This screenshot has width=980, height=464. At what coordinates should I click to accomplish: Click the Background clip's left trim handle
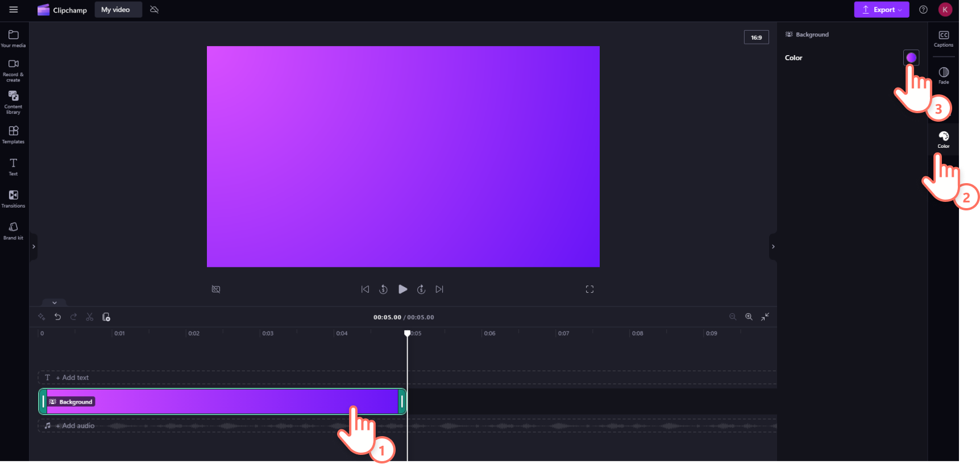(x=43, y=401)
